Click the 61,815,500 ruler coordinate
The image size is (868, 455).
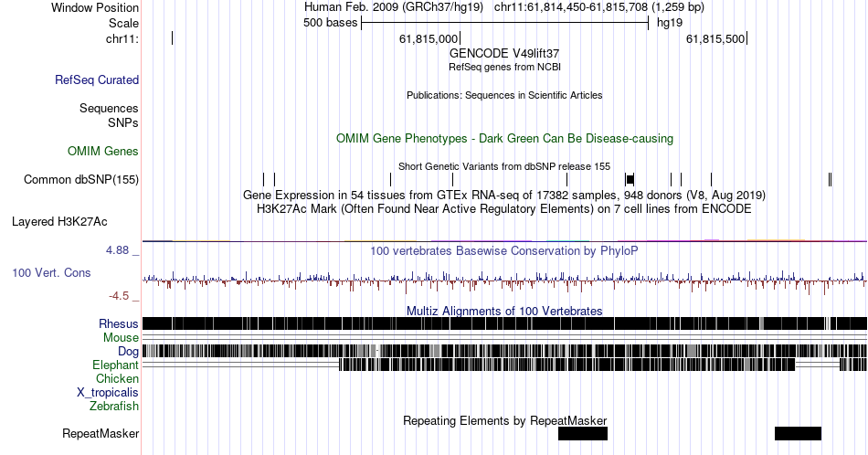pyautogui.click(x=715, y=38)
